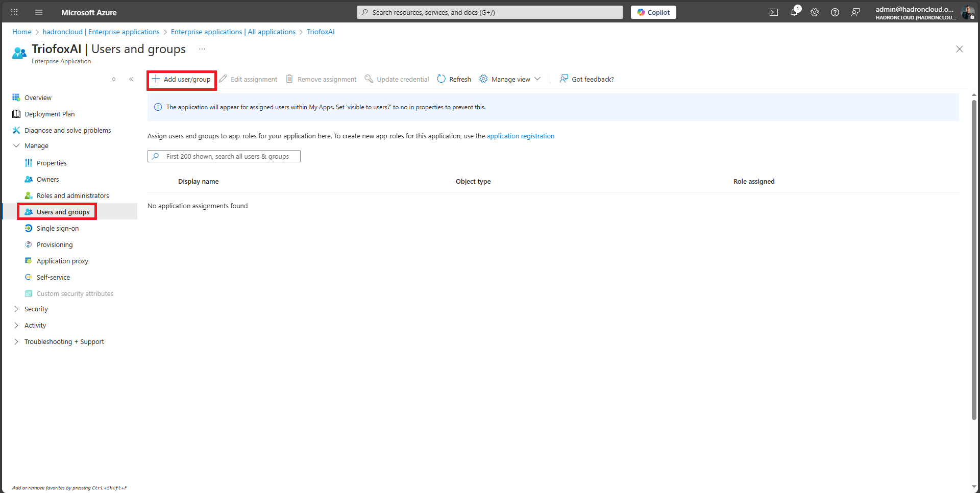Open the Manage view dropdown
Image resolution: width=980 pixels, height=493 pixels.
tap(510, 79)
